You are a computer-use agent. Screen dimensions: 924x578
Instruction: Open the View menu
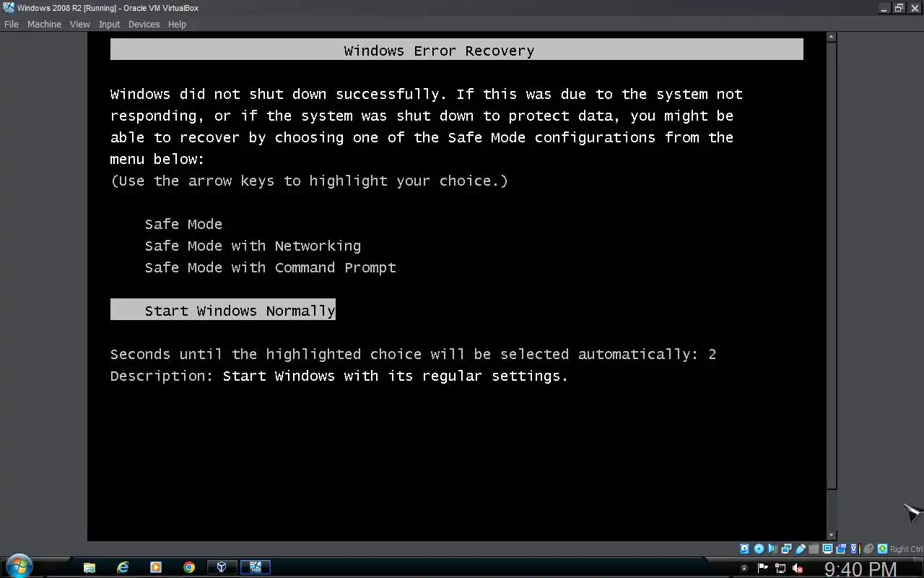pos(79,24)
